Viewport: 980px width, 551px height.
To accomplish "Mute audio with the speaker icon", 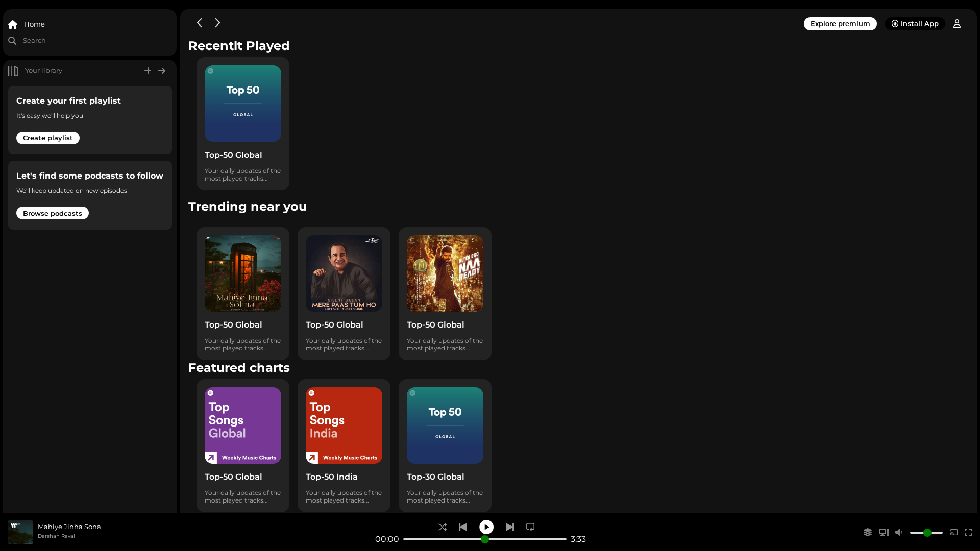I will pyautogui.click(x=899, y=532).
